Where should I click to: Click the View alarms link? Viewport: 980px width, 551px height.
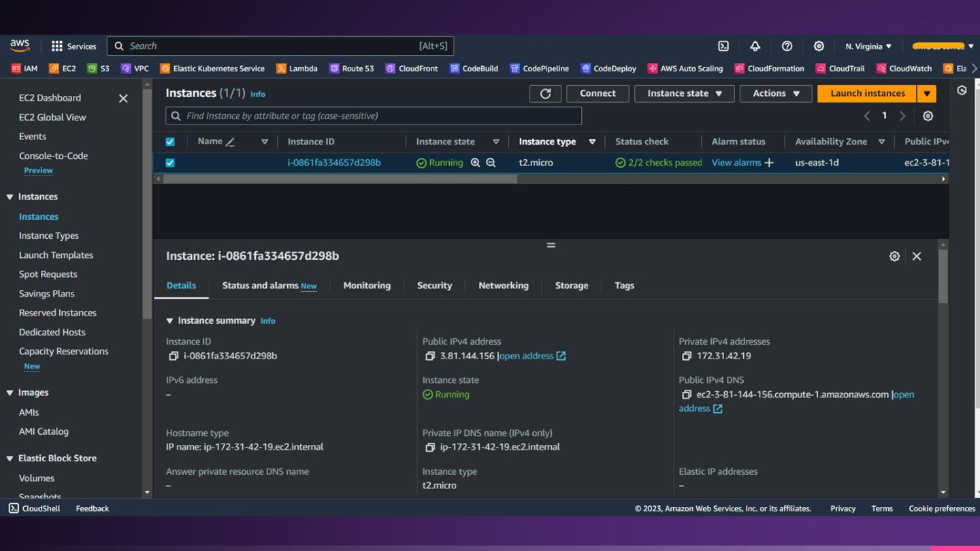[x=736, y=163]
